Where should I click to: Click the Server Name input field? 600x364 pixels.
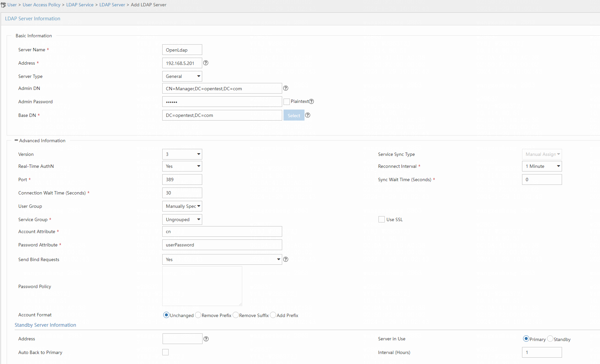coord(182,50)
